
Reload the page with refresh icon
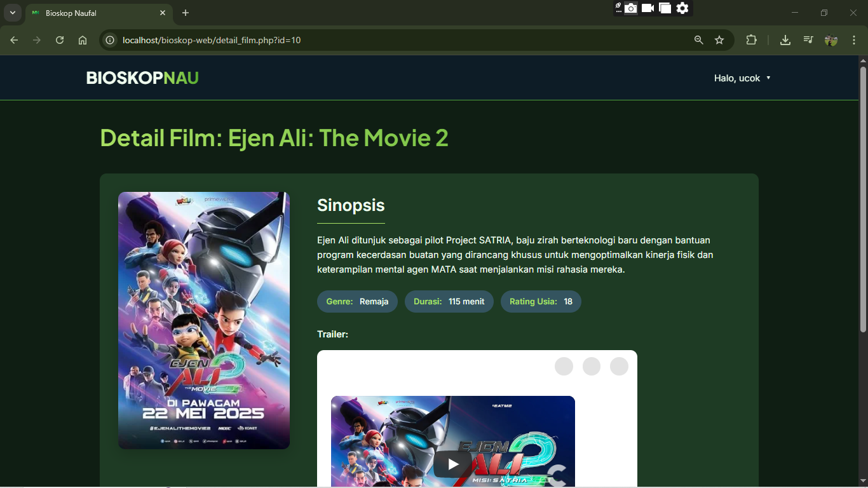[x=60, y=40]
